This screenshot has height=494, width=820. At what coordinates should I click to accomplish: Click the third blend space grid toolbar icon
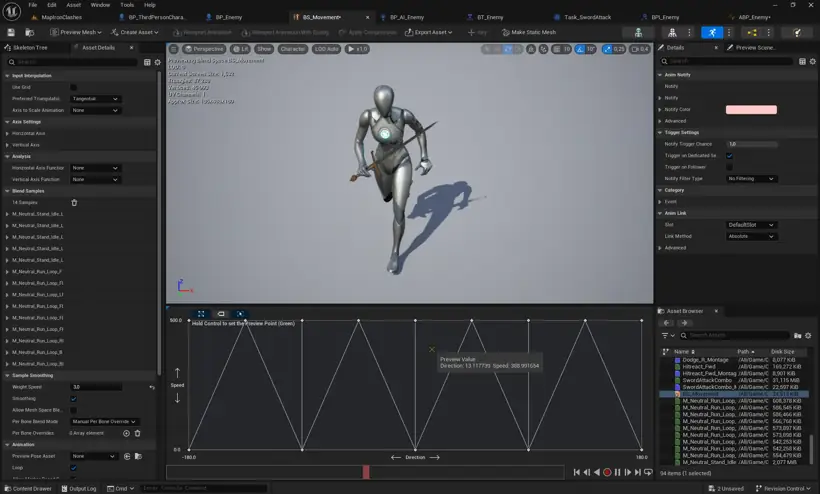(240, 314)
